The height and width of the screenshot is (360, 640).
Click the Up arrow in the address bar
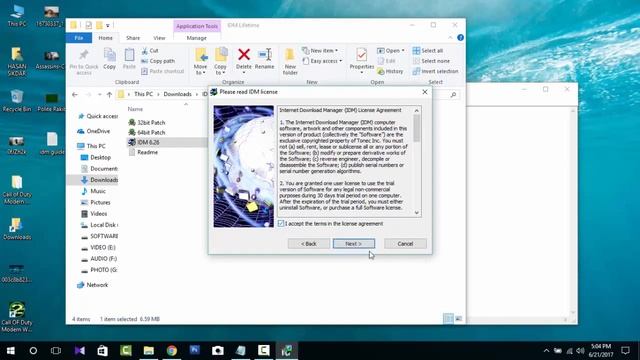pyautogui.click(x=109, y=94)
